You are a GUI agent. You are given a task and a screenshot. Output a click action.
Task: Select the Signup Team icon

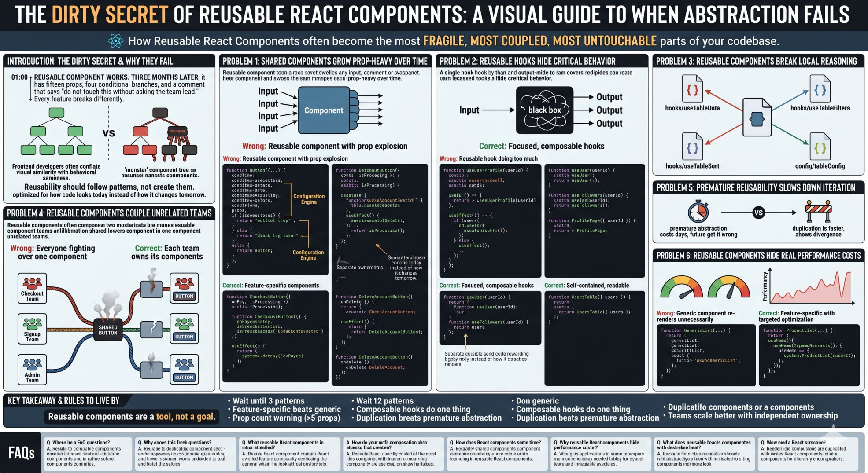32,329
